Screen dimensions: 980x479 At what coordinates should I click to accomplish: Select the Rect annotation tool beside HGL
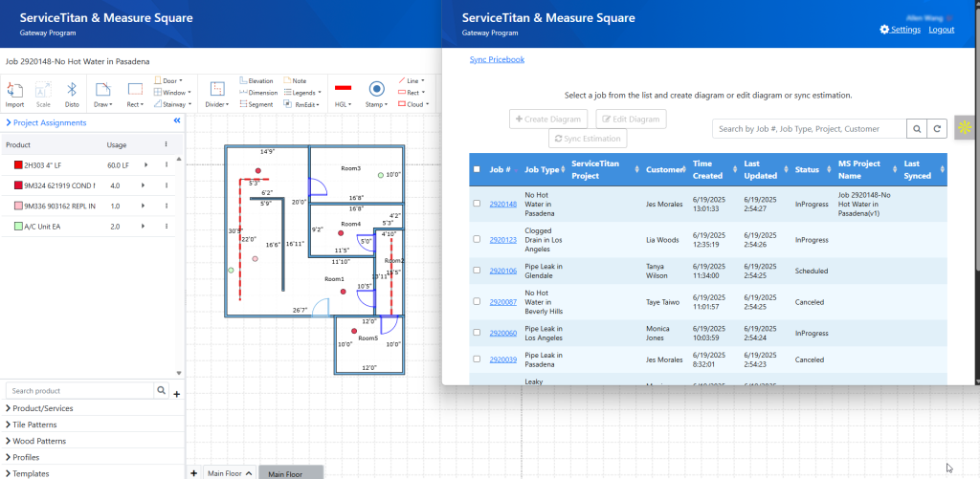pos(411,93)
